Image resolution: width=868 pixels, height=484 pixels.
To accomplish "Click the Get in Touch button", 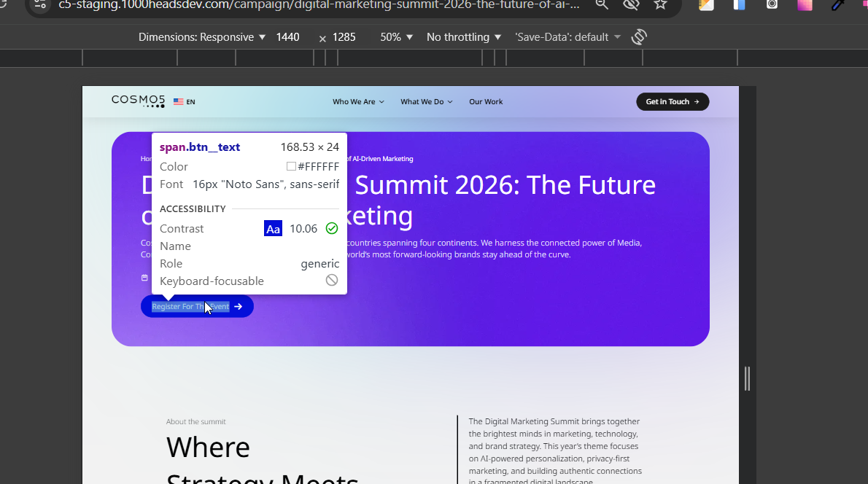I will 673,102.
